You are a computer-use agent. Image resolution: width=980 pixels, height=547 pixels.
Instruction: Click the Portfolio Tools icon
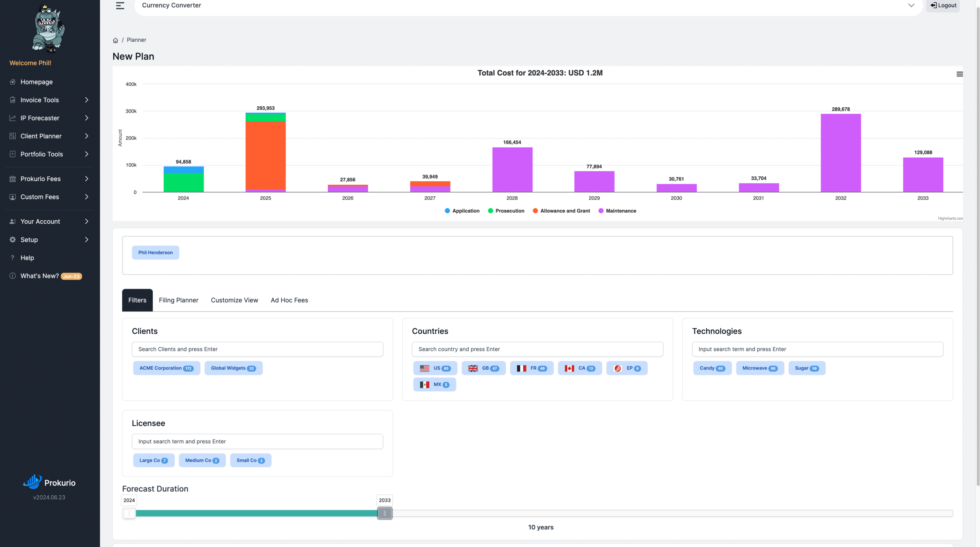[x=13, y=154]
